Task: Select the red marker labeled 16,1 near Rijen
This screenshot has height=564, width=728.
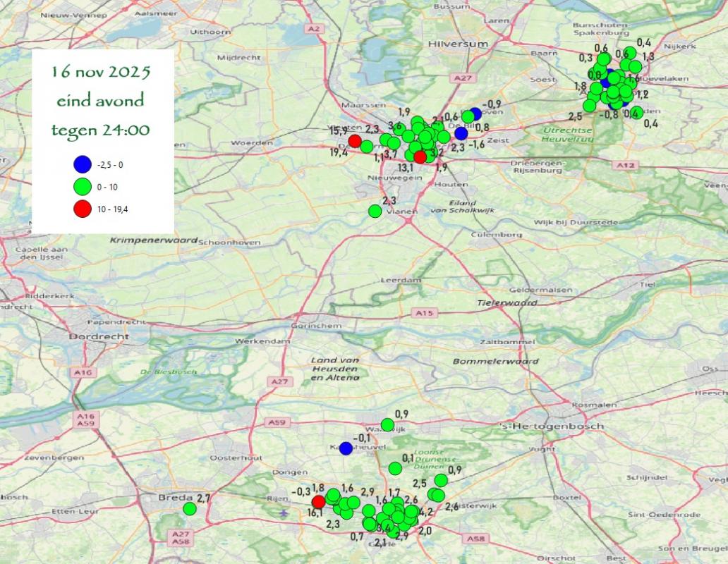Action: coord(319,501)
